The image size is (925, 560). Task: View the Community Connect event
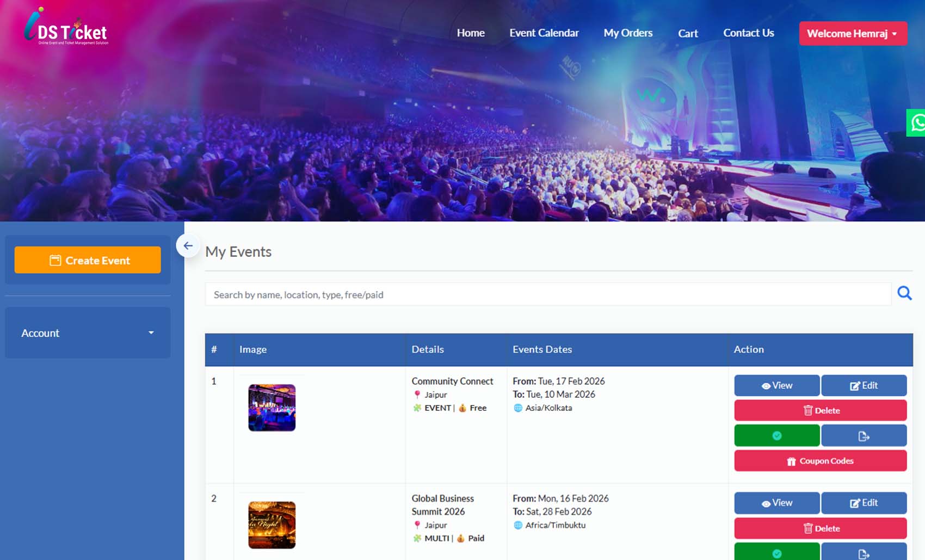pyautogui.click(x=776, y=385)
